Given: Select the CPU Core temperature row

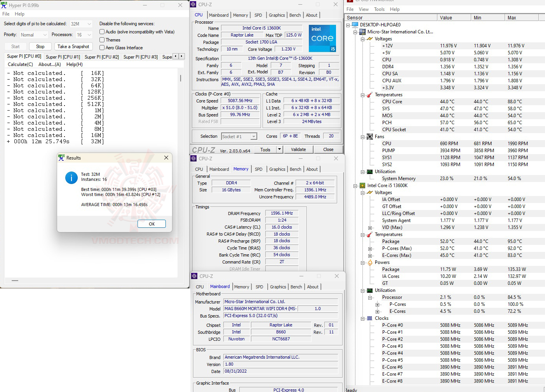Looking at the screenshot, I should [x=445, y=102].
